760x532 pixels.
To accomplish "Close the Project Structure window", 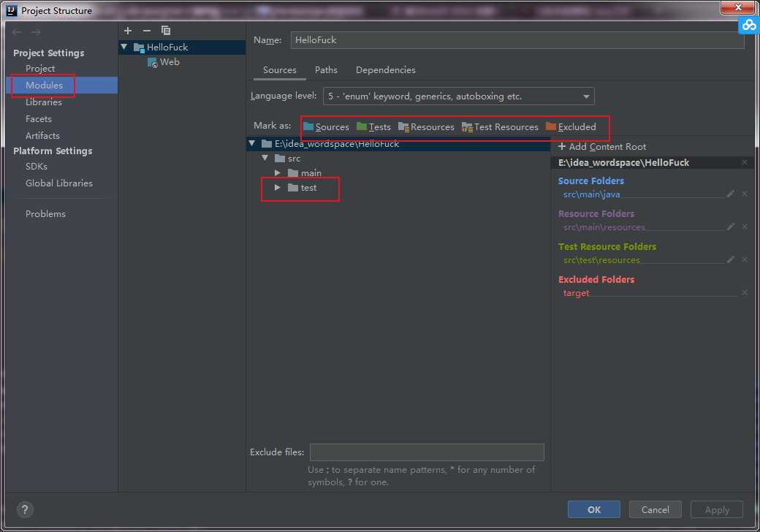I will pyautogui.click(x=737, y=7).
